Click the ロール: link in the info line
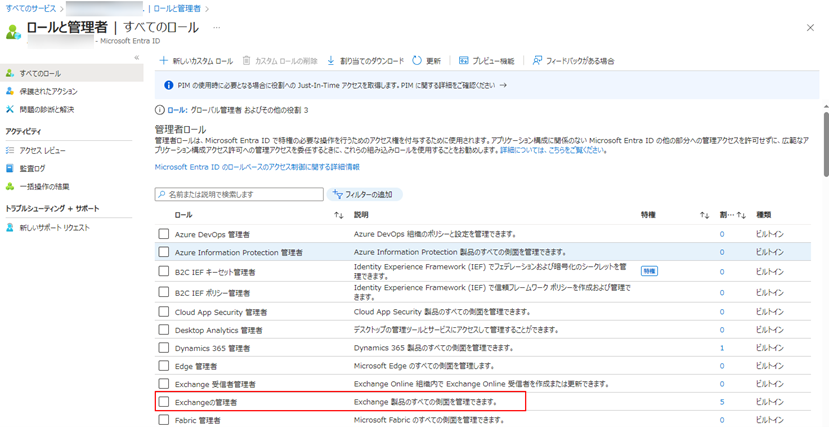The image size is (829, 427). (177, 110)
